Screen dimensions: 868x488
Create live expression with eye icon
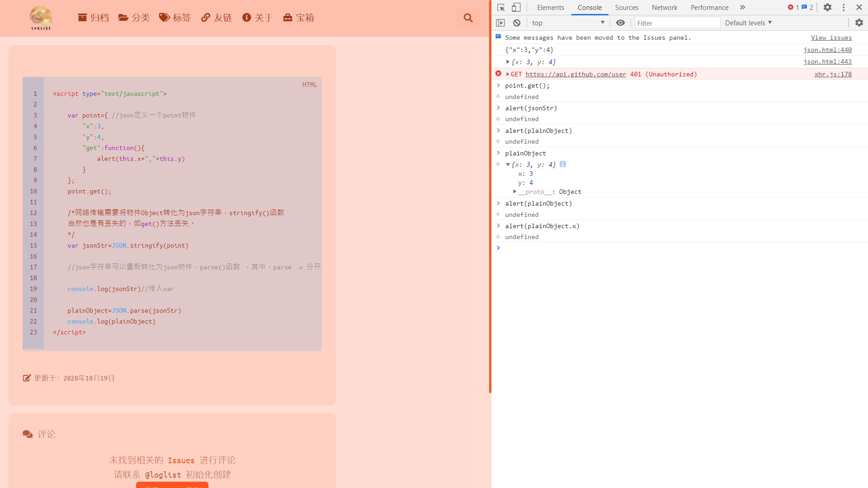(620, 23)
